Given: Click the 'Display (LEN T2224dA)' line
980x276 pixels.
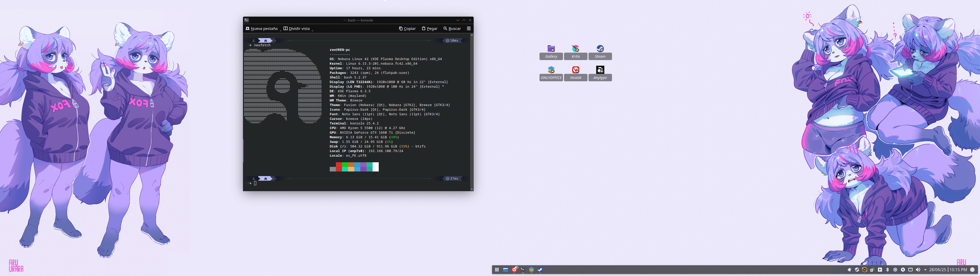Looking at the screenshot, I should coord(388,82).
